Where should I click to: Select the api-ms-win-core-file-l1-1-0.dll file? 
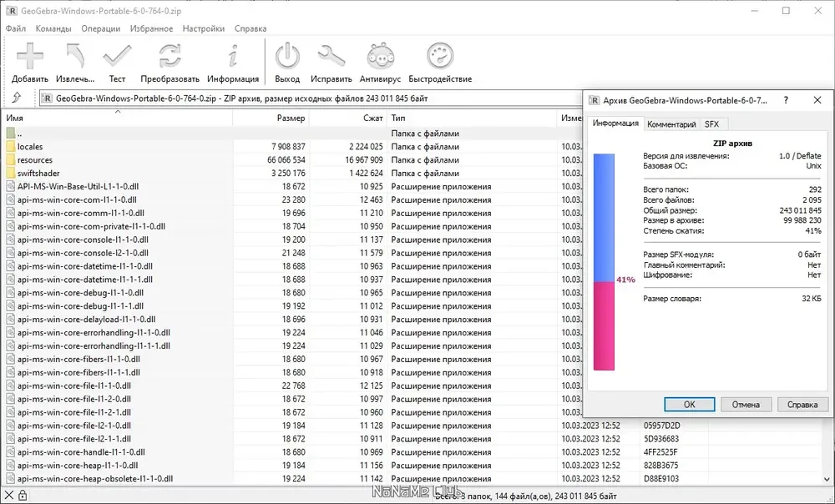point(74,386)
